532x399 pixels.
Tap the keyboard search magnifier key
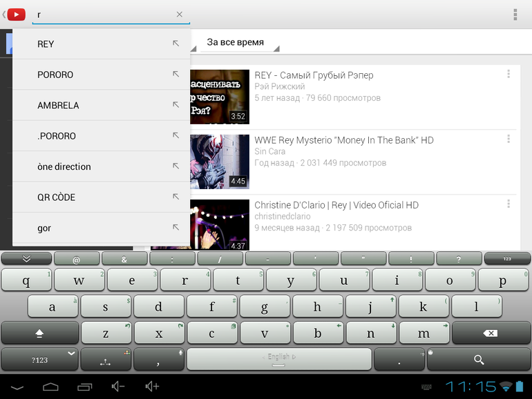coord(479,360)
